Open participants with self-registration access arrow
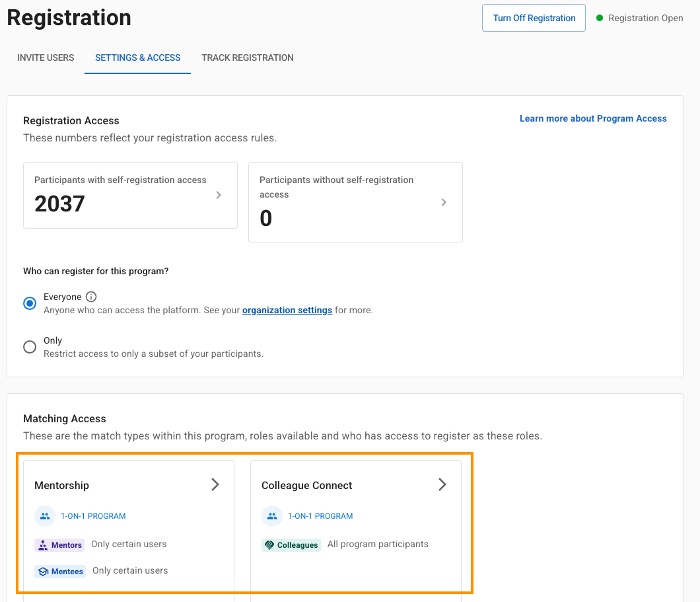 click(x=219, y=195)
